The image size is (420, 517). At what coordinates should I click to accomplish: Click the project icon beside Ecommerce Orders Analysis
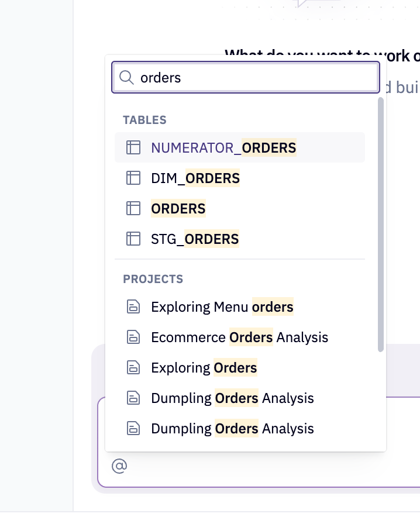[x=133, y=337]
